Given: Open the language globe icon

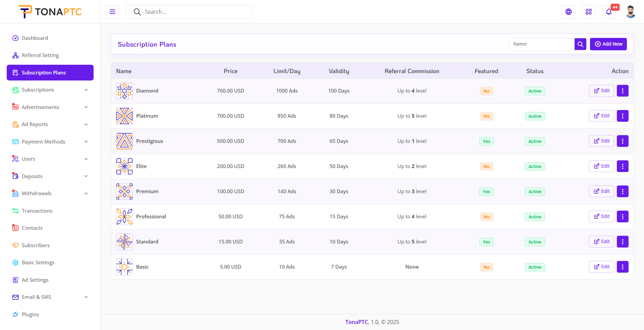Looking at the screenshot, I should point(569,12).
